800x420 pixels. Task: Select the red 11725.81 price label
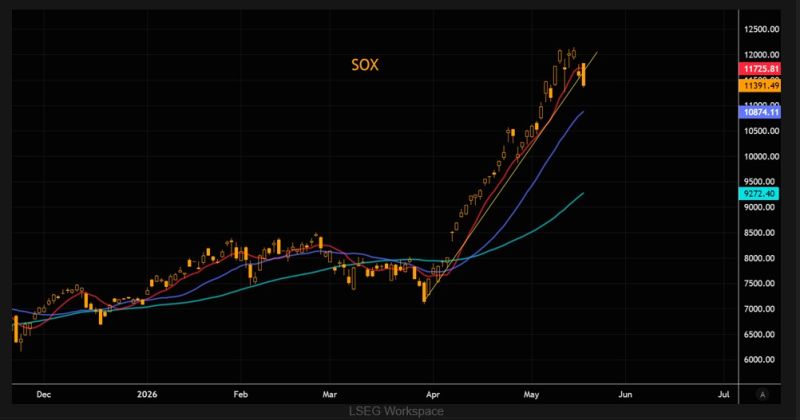pyautogui.click(x=761, y=69)
